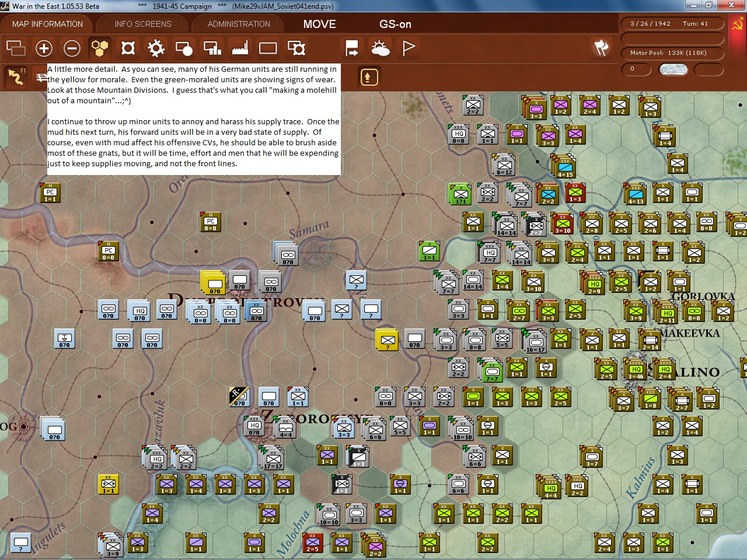
Task: Open the weather sun-and-cloud icon
Action: pos(380,48)
